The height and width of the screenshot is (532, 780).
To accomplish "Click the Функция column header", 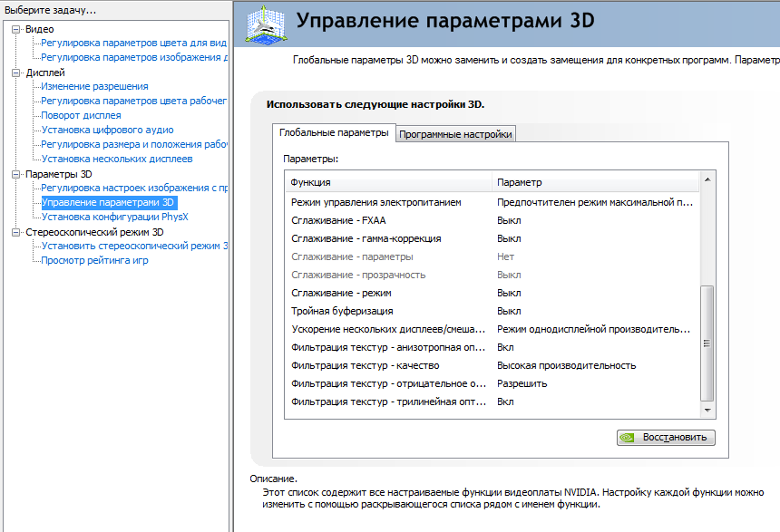I will pos(388,182).
